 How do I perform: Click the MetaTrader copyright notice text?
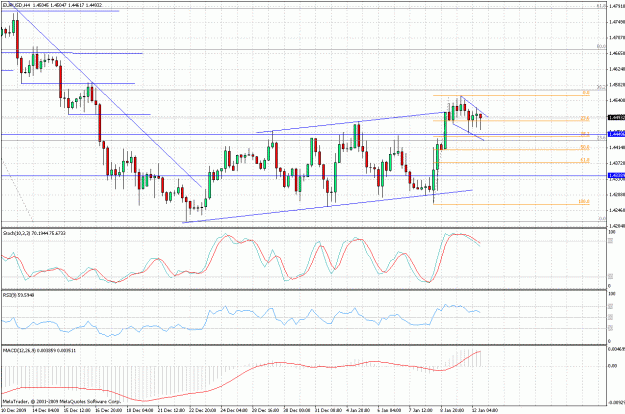(61, 402)
